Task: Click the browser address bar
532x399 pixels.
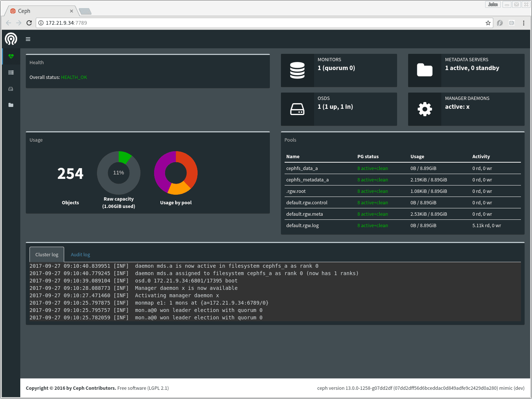Action: (x=258, y=23)
